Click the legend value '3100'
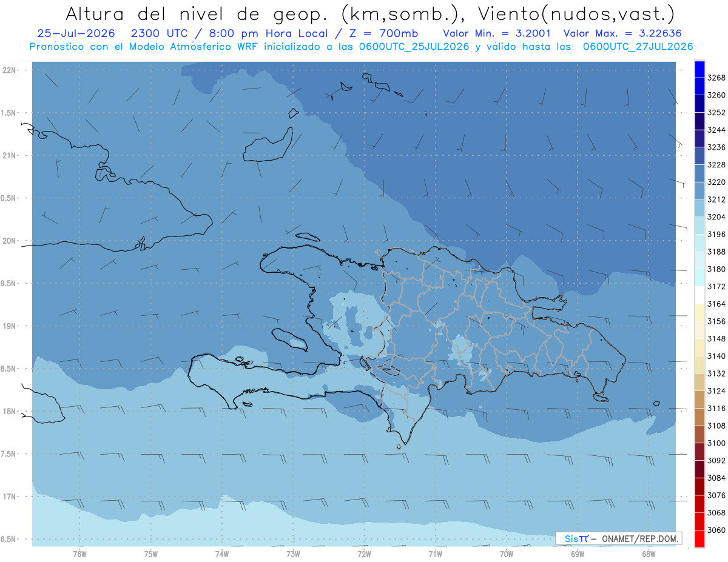The width and height of the screenshot is (728, 562). pos(716,443)
